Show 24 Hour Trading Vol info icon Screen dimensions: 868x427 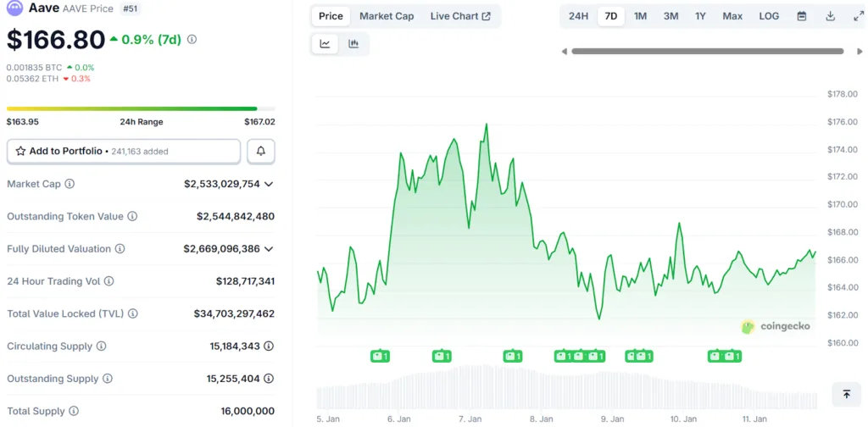[109, 281]
